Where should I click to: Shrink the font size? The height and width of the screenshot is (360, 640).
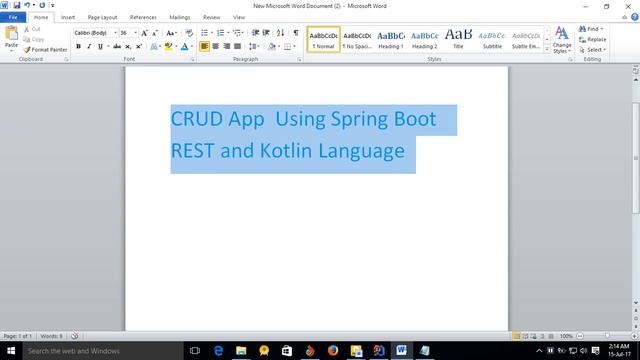click(x=155, y=33)
